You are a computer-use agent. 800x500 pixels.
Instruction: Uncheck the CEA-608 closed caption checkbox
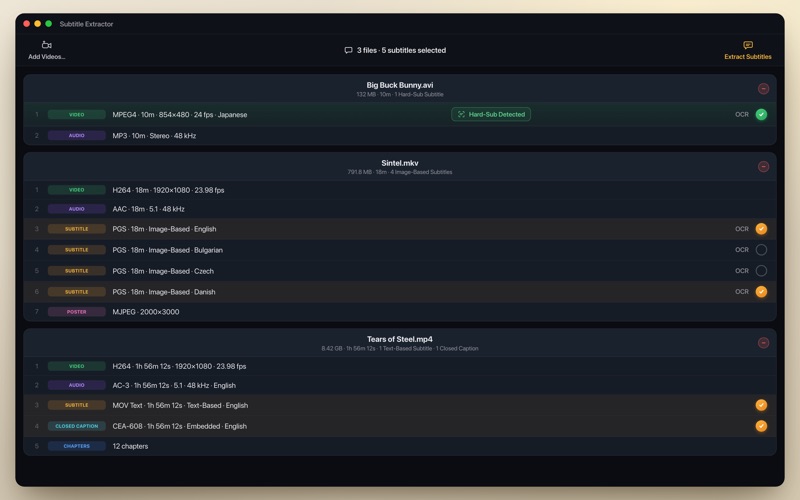coord(761,426)
